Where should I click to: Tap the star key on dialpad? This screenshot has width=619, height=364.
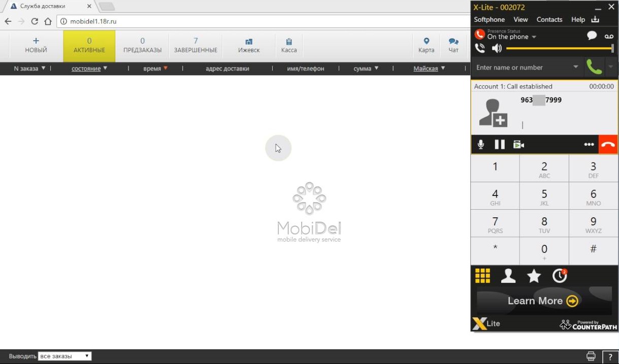pos(495,251)
